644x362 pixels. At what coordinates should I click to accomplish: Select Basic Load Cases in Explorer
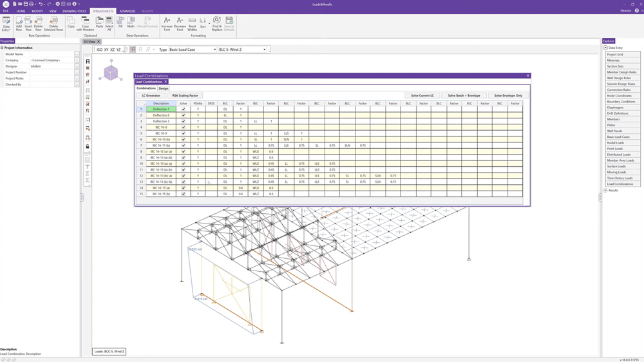(618, 137)
